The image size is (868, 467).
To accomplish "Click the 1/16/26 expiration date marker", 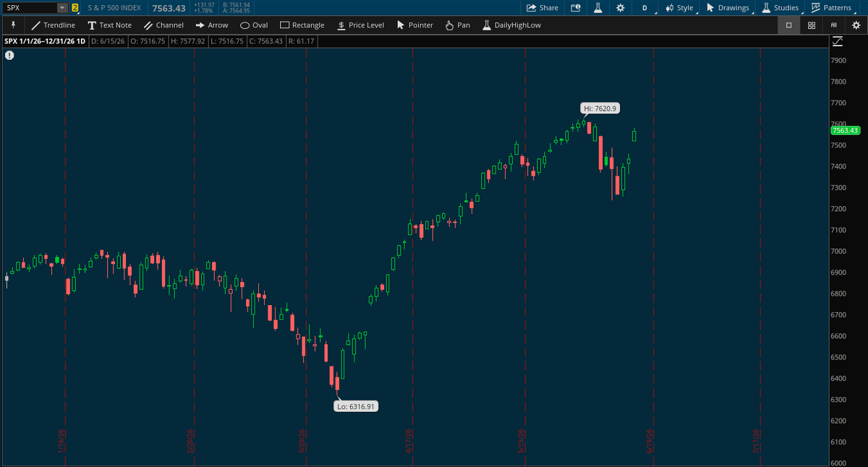I will pos(61,442).
